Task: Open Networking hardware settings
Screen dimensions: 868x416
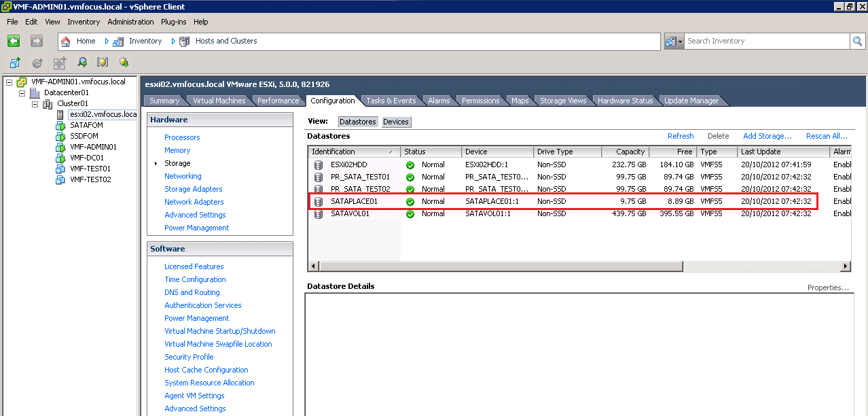Action: pos(183,176)
